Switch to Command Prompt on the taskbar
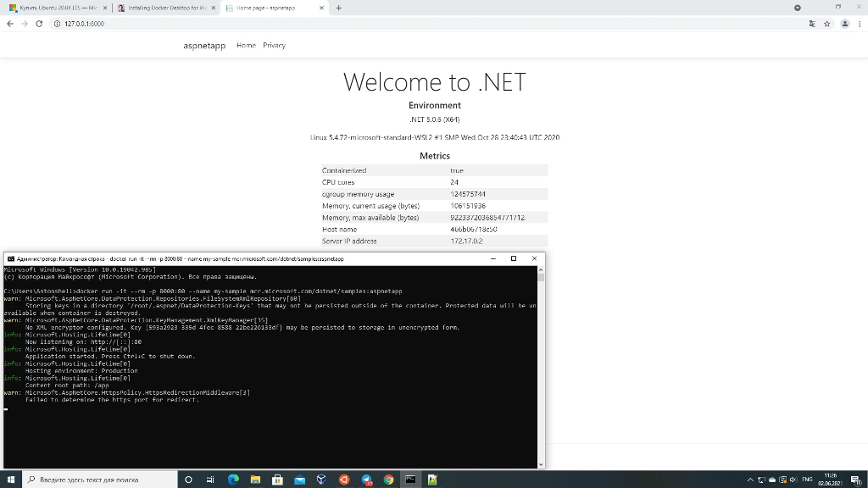This screenshot has width=868, height=488. [410, 480]
